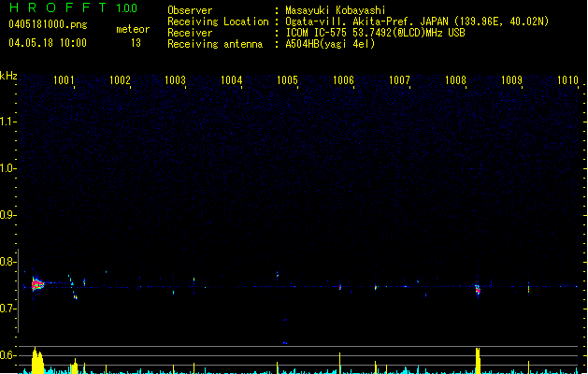Click the Receiver label
Image resolution: width=588 pixels, height=374 pixels.
pyautogui.click(x=190, y=33)
